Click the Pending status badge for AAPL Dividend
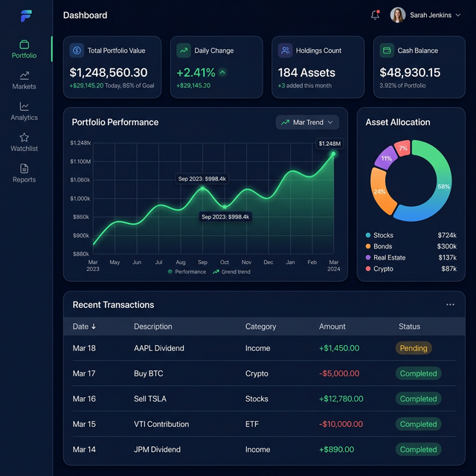476x476 pixels. 414,348
